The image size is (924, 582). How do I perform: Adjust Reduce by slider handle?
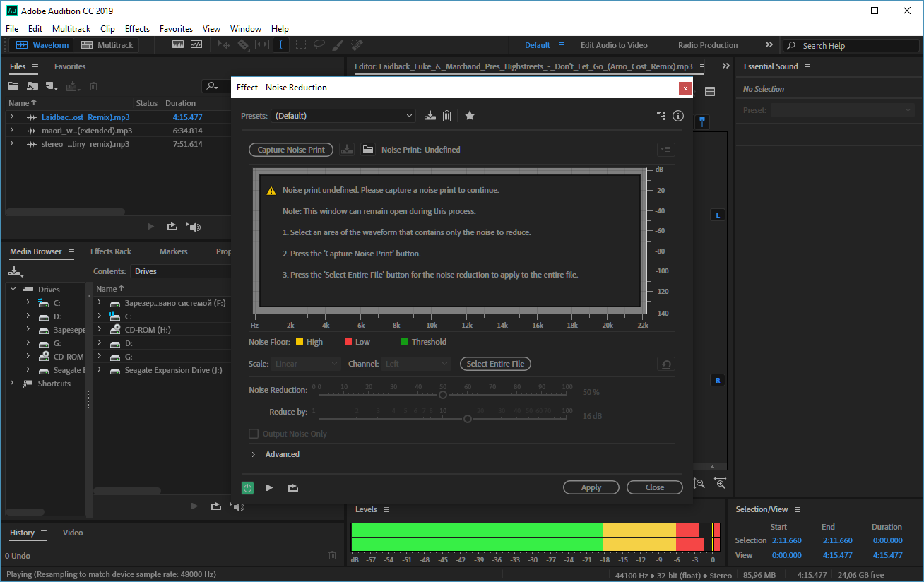pos(468,419)
